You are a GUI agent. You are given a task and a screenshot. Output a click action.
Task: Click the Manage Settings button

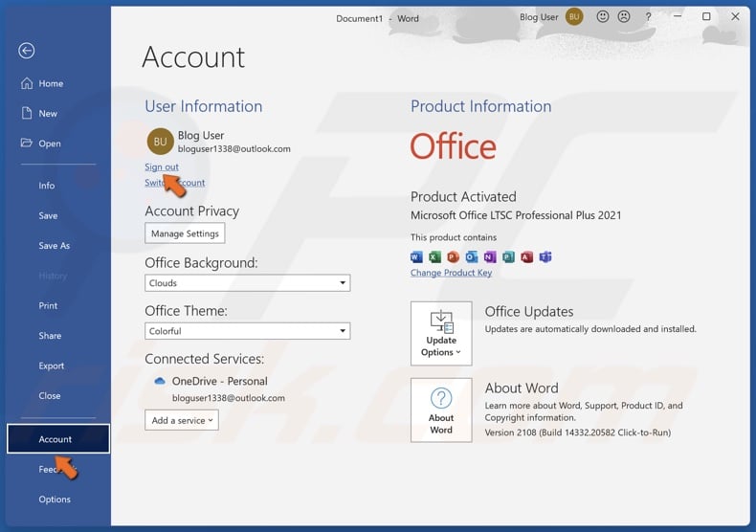coord(185,233)
